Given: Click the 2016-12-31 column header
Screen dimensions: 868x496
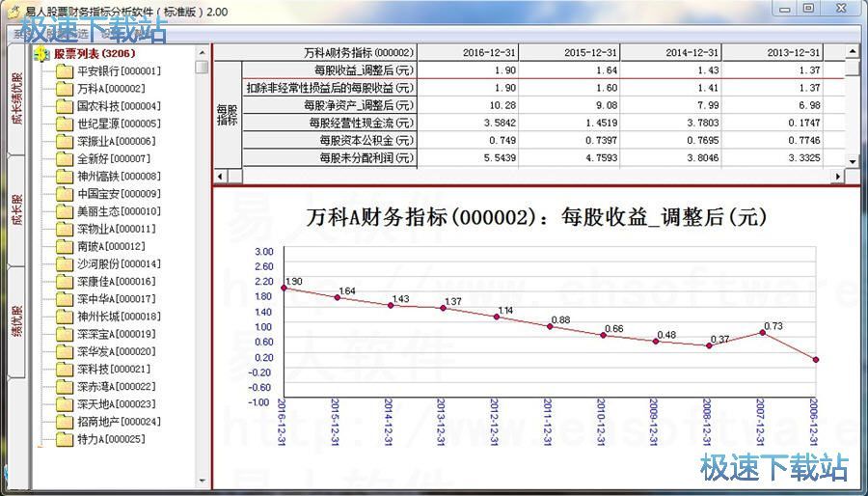Looking at the screenshot, I should tap(487, 52).
